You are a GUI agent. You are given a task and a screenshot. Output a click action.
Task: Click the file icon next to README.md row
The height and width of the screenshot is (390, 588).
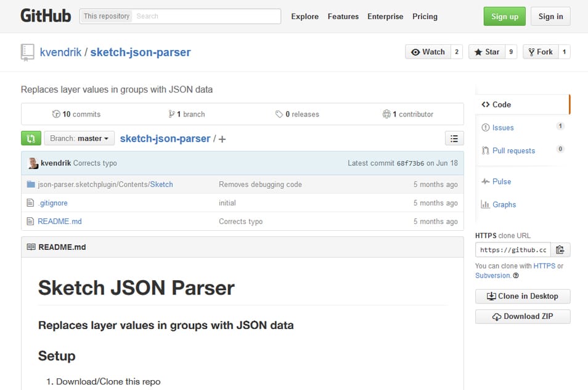pyautogui.click(x=30, y=222)
